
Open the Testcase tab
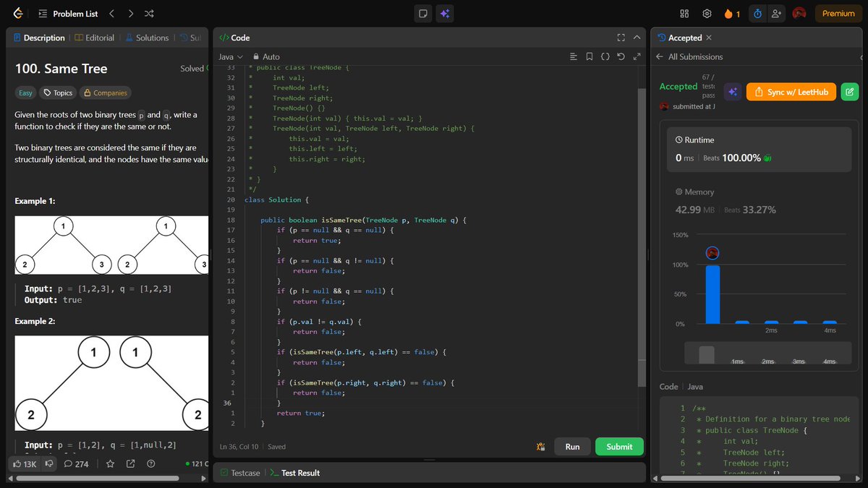point(239,473)
